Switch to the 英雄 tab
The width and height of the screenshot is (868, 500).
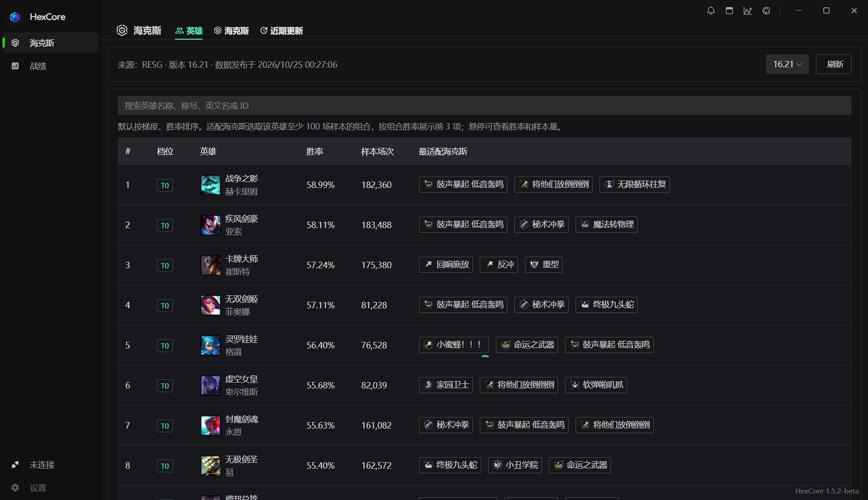point(189,31)
